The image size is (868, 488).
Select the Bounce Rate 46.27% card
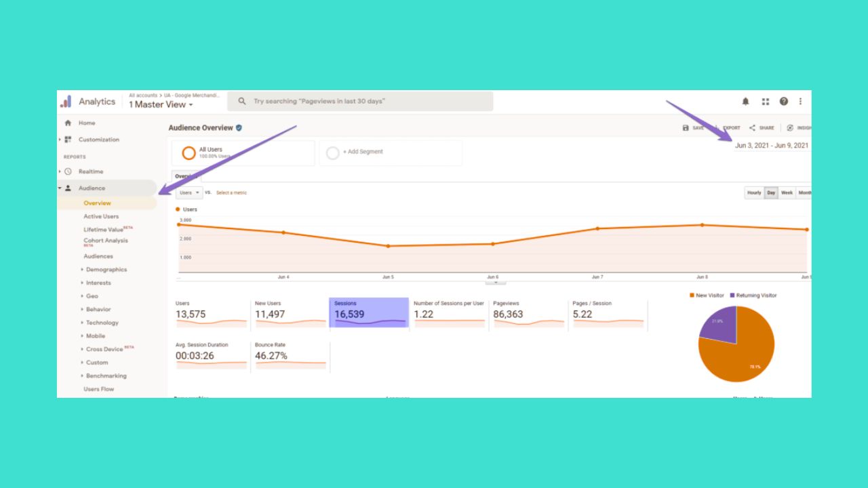(290, 356)
